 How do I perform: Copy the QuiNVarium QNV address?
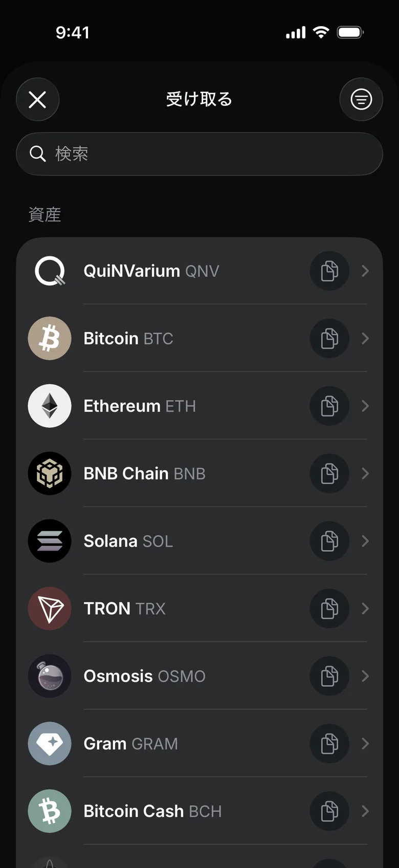[329, 271]
